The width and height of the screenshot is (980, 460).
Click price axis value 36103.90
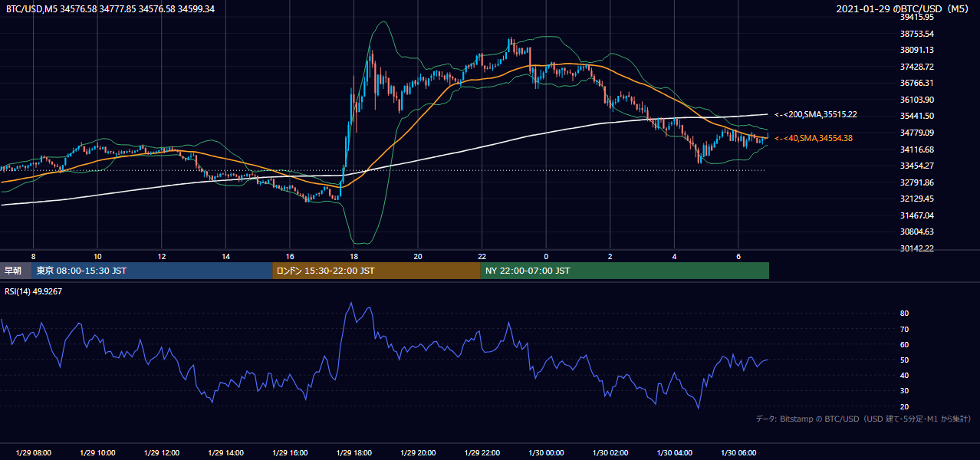click(x=916, y=100)
